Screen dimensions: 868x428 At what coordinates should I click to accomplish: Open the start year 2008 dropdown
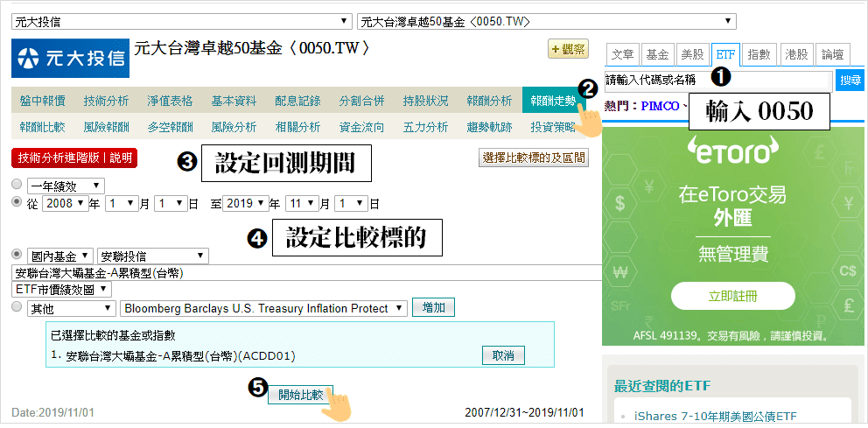coord(65,203)
